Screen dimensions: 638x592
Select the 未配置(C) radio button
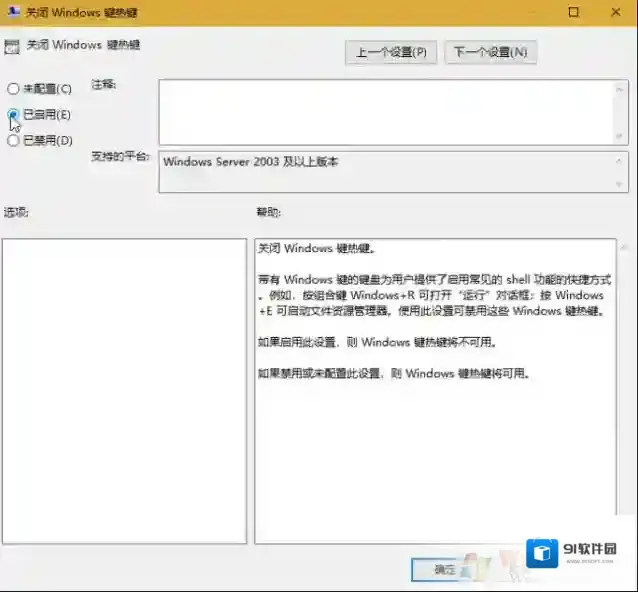pos(13,89)
